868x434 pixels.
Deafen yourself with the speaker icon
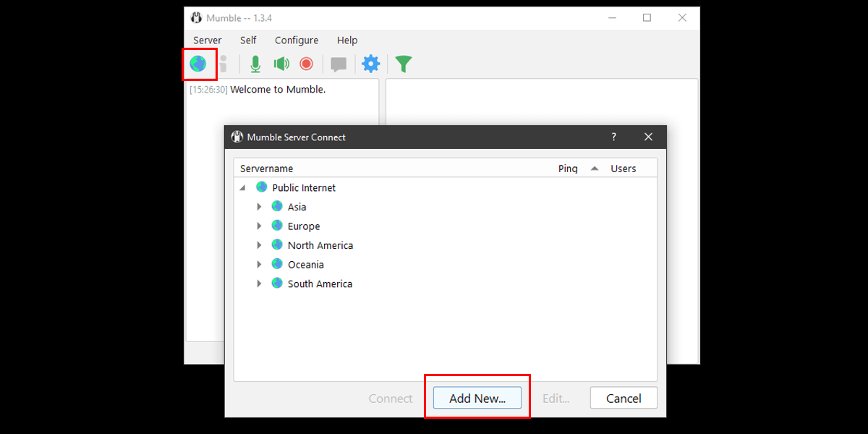pos(281,64)
